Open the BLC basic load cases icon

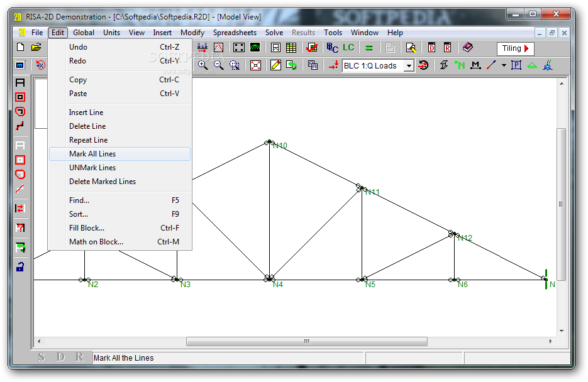tap(332, 48)
